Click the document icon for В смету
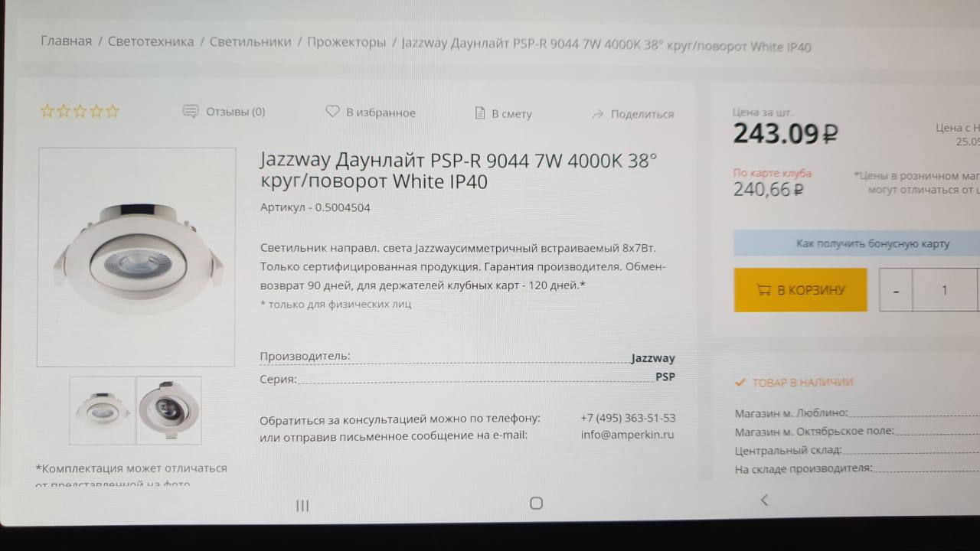Viewport: 980px width, 551px height. pyautogui.click(x=480, y=113)
